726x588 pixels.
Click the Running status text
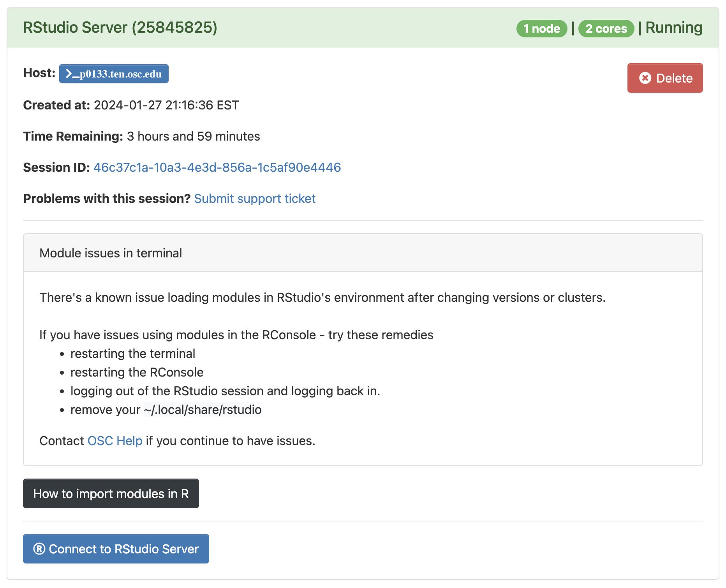point(674,28)
